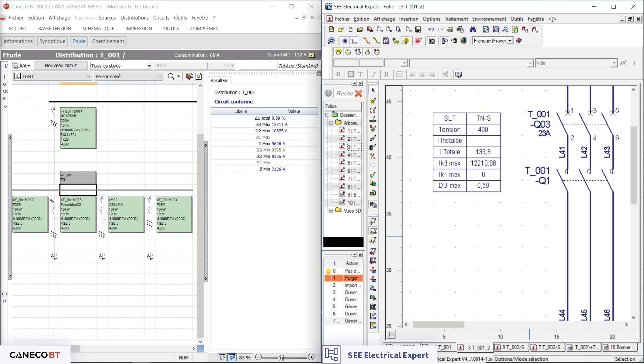The height and width of the screenshot is (364, 644).
Task: Toggle the grid display button
Action: [345, 41]
